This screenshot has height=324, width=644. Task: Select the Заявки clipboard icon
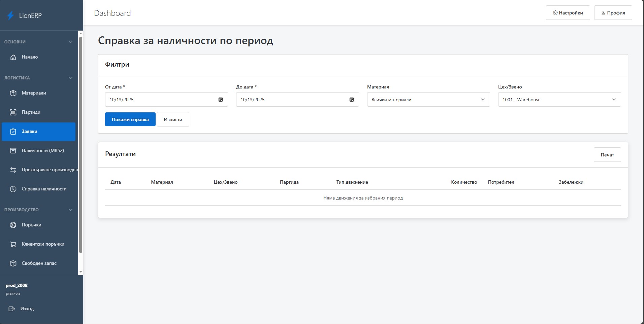click(x=13, y=132)
